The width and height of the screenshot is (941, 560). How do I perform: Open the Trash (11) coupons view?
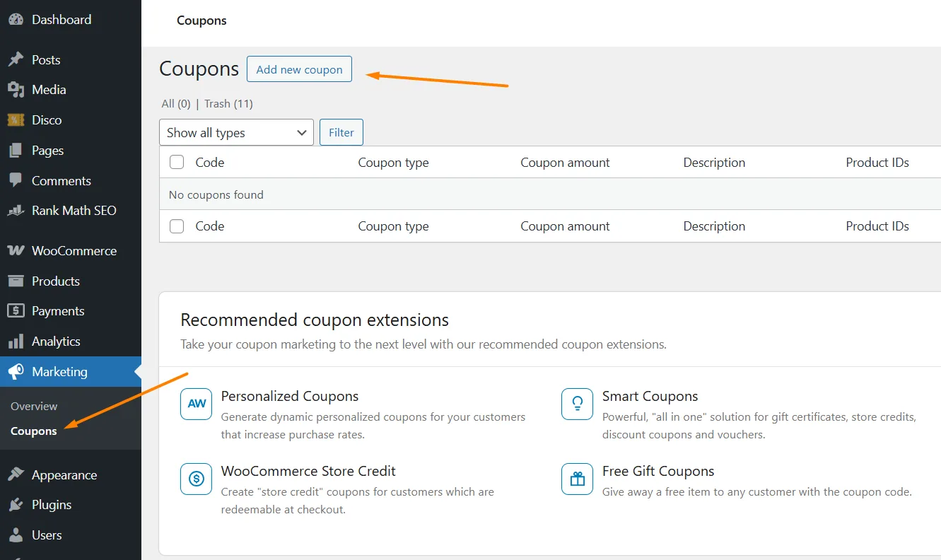click(228, 104)
